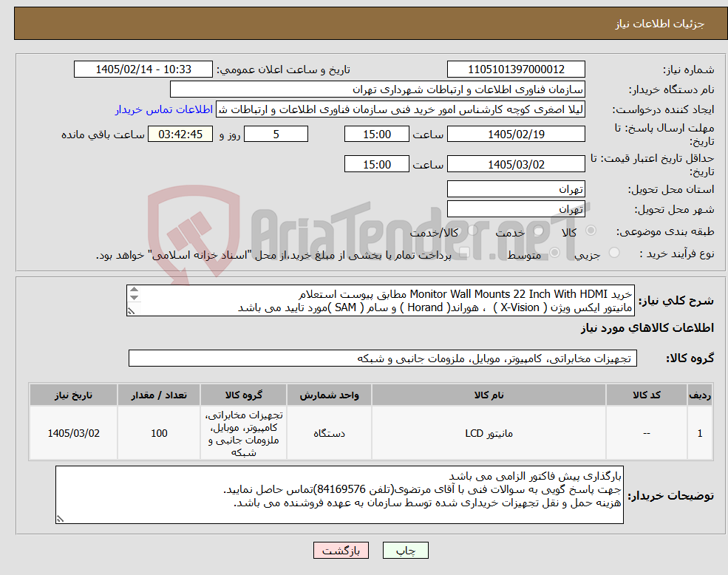This screenshot has height=575, width=728.
Task: Click the تعداد / مقدار column header
Action: point(159,395)
